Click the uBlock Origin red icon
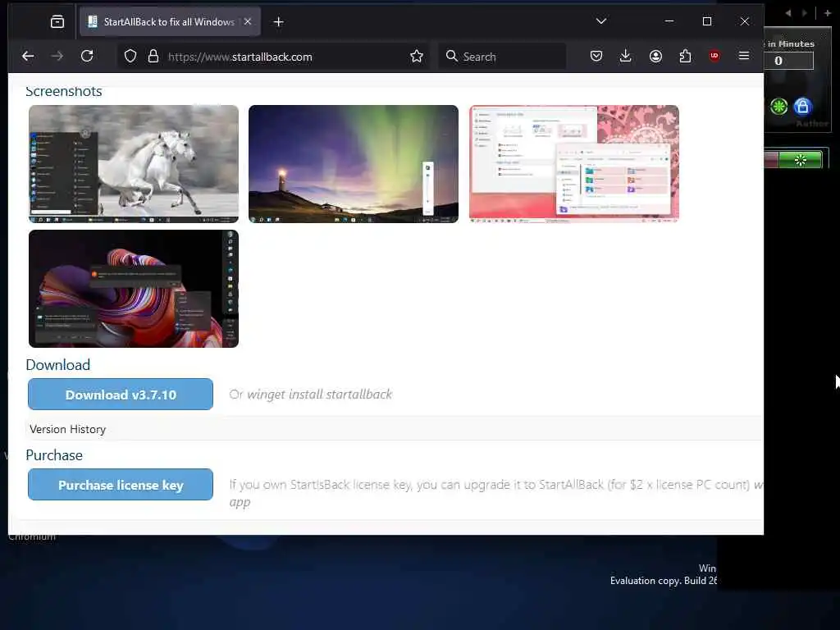The image size is (840, 630). [714, 56]
